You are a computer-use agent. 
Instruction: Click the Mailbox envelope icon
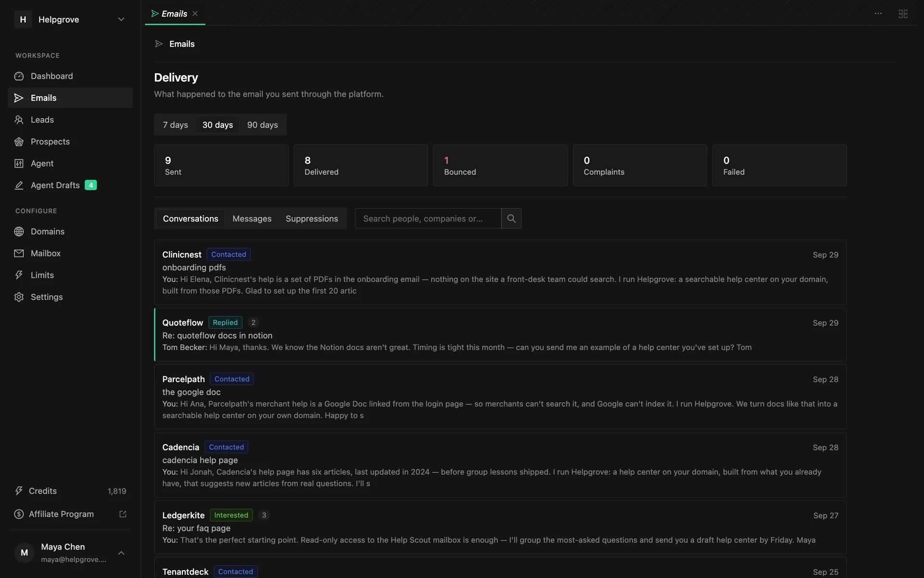point(19,253)
